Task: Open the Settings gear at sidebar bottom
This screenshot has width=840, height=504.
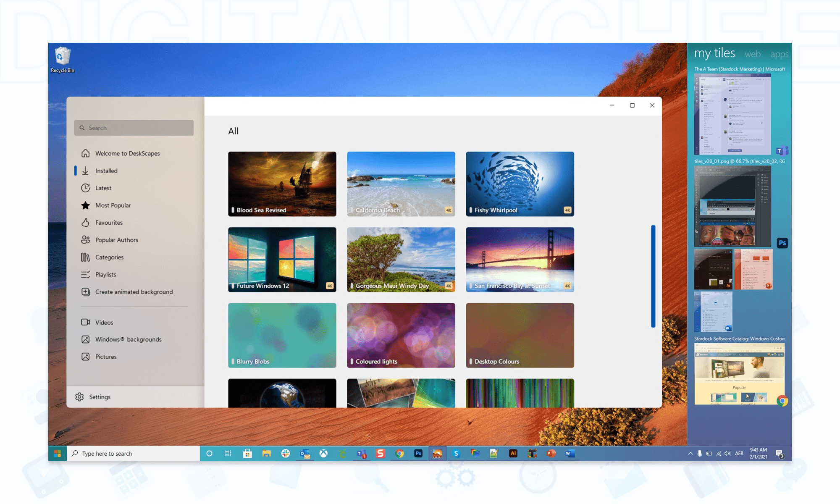Action: (x=79, y=396)
